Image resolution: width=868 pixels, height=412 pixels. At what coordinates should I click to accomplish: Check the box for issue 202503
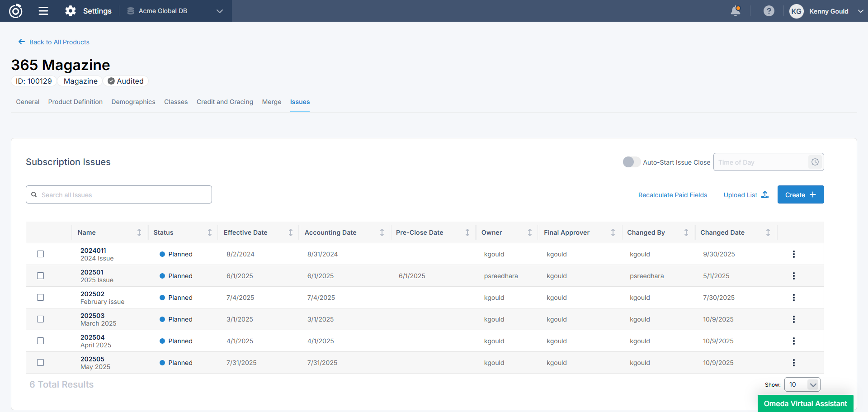tap(41, 319)
